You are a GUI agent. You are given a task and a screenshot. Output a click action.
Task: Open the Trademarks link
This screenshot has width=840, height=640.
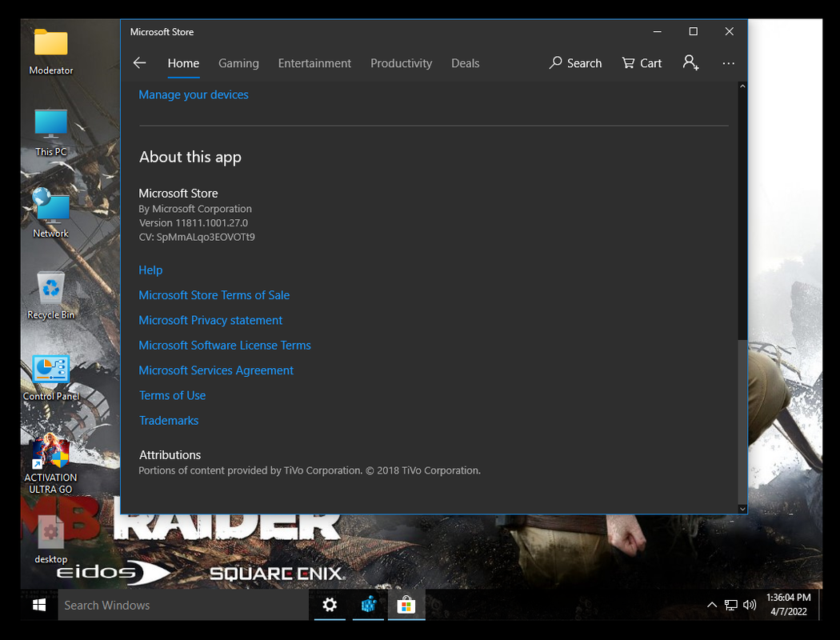pos(169,421)
